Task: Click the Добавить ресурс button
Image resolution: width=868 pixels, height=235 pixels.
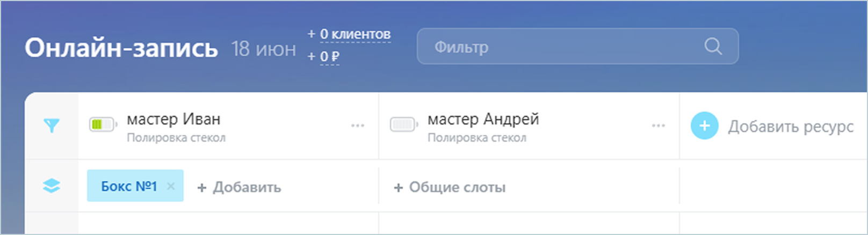Action: point(790,126)
